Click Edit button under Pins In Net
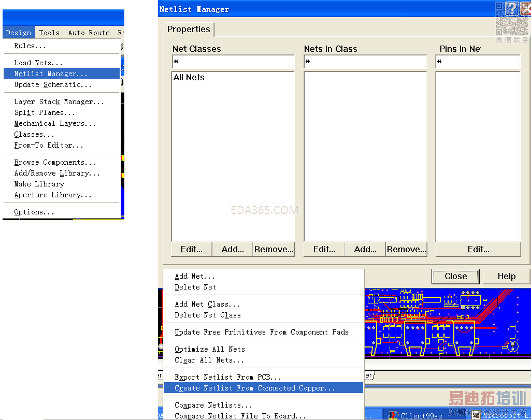Image resolution: width=531 pixels, height=420 pixels. click(x=478, y=249)
